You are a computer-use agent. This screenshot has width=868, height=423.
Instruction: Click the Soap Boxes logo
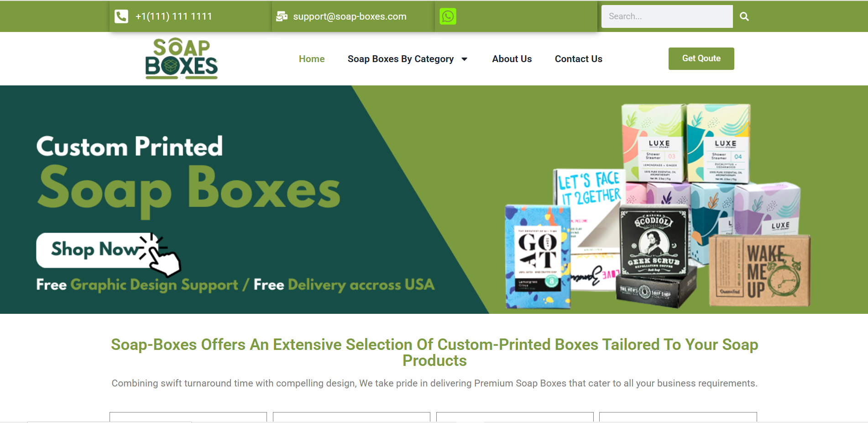(182, 58)
